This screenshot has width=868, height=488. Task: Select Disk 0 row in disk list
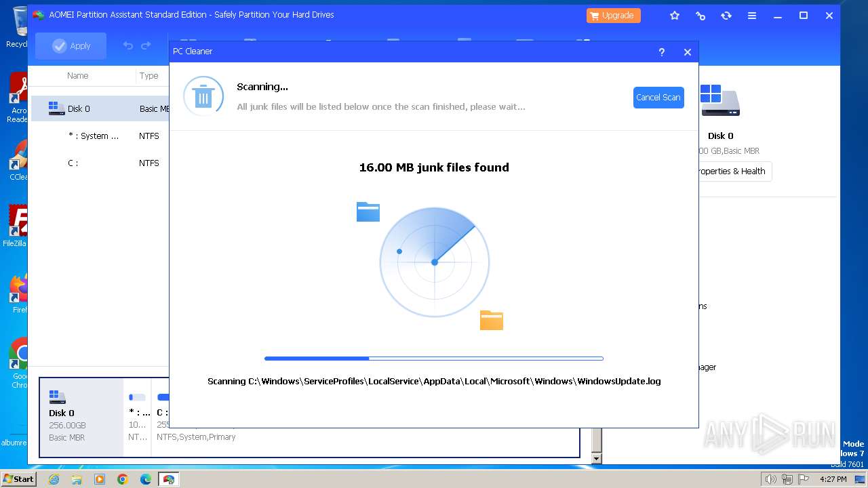point(100,108)
